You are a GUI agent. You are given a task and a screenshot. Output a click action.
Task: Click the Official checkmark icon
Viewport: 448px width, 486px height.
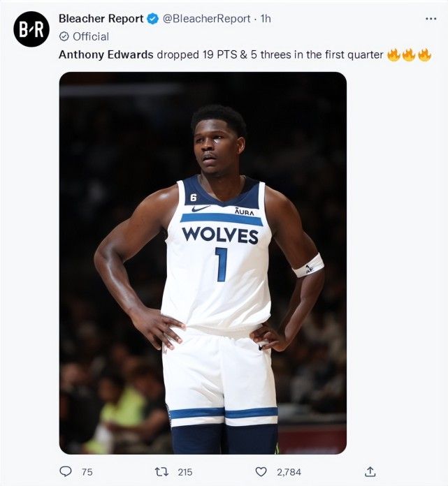[64, 36]
